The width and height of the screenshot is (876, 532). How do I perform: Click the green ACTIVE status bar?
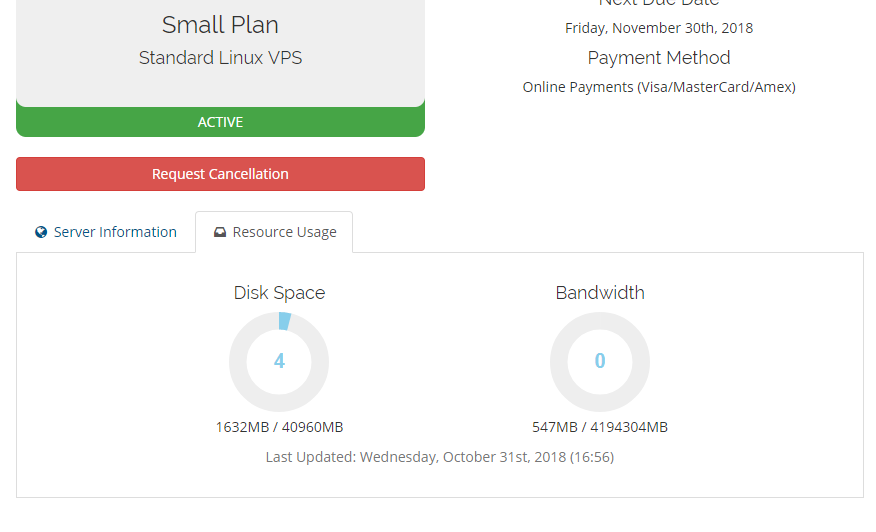pos(220,122)
